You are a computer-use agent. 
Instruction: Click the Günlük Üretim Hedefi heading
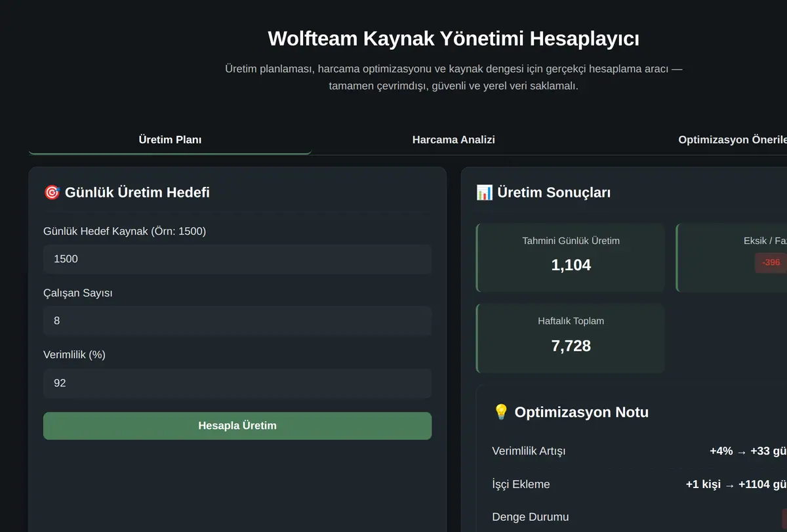[x=137, y=192]
